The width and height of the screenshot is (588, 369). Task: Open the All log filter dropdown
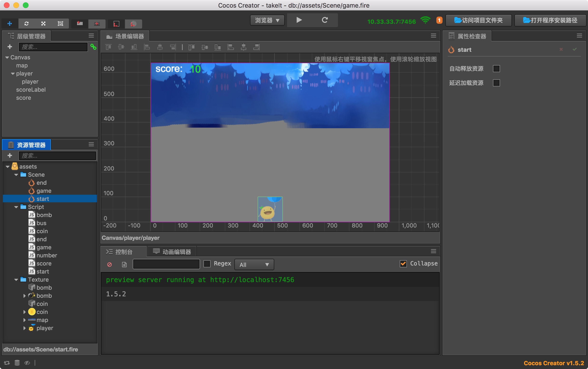pyautogui.click(x=254, y=265)
